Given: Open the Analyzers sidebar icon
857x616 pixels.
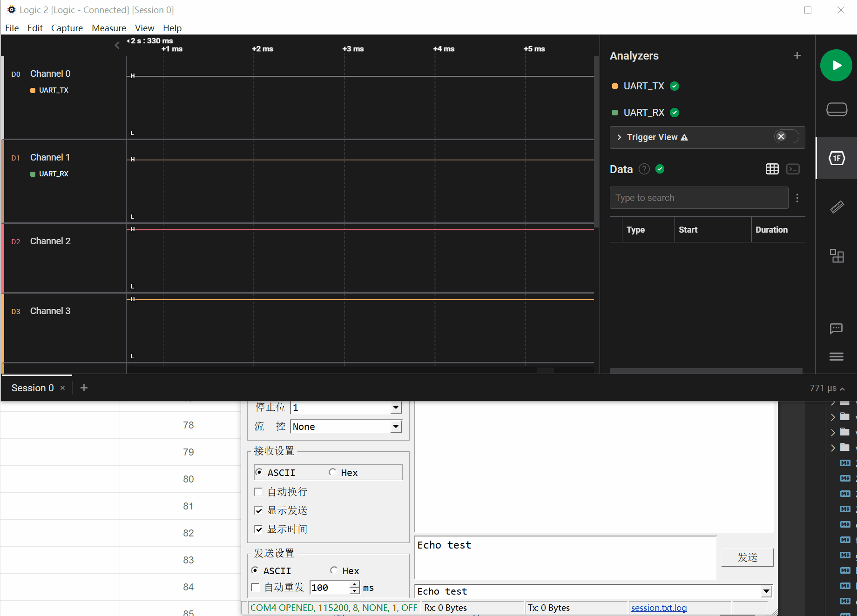Looking at the screenshot, I should click(x=837, y=158).
